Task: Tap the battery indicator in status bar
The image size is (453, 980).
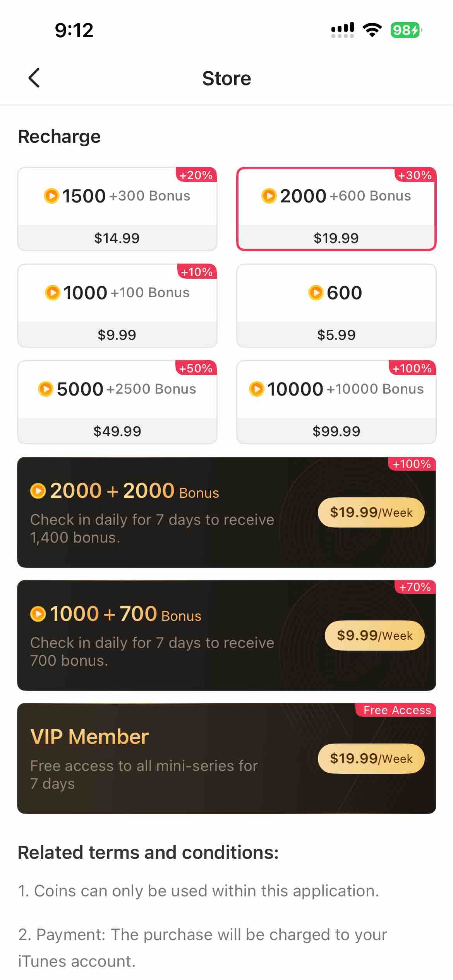Action: 405,30
